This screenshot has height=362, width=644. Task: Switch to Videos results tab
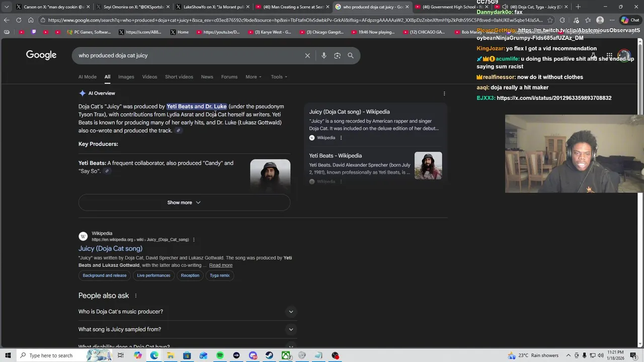coord(149,77)
